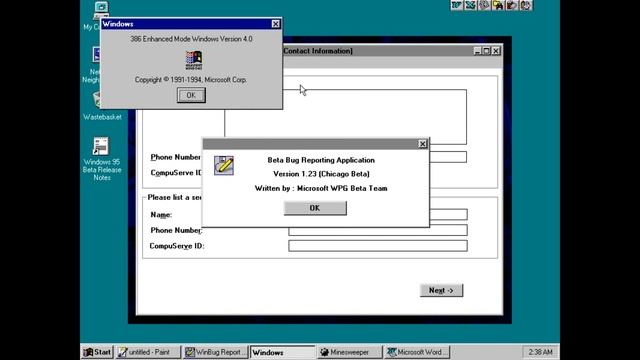The image size is (640, 360).
Task: Switch to Minesweeper from the taskbar
Action: pyautogui.click(x=349, y=352)
